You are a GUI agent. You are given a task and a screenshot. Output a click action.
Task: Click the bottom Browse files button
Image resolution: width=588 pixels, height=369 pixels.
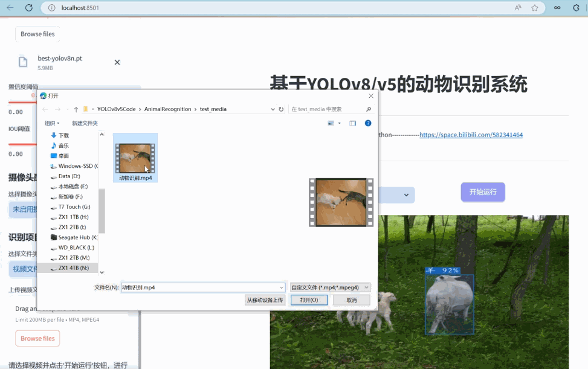coord(37,338)
